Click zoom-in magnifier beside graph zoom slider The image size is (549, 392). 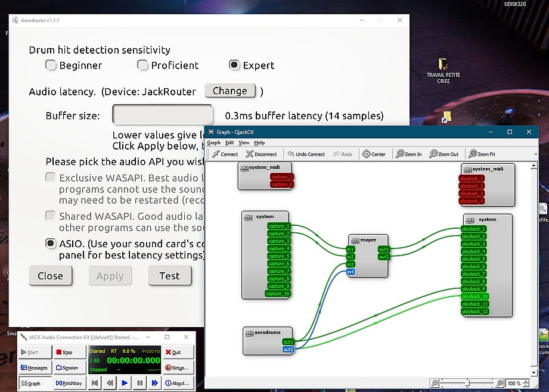tap(500, 383)
